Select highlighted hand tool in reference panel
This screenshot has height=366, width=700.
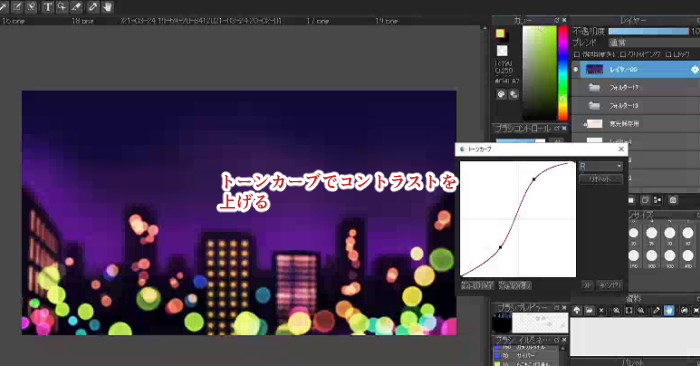click(x=669, y=310)
